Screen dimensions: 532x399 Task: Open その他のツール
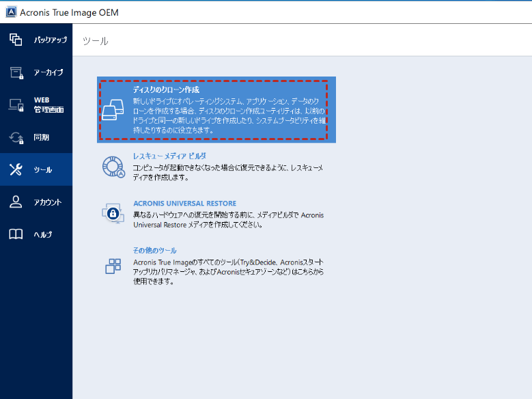[x=155, y=250]
